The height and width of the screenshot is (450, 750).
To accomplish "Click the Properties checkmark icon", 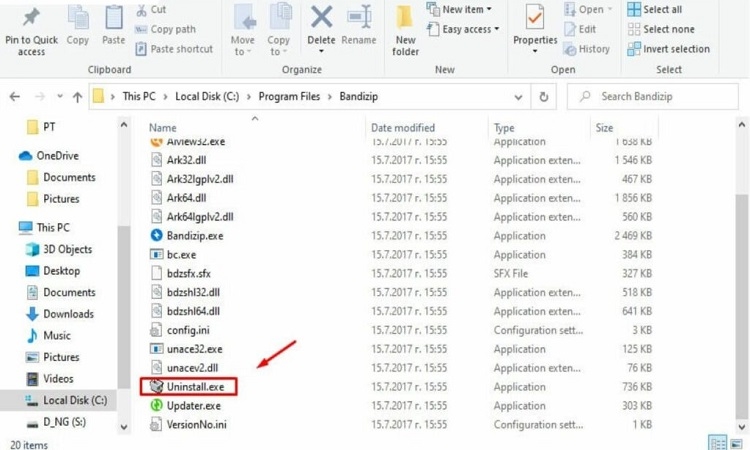I will point(534,17).
